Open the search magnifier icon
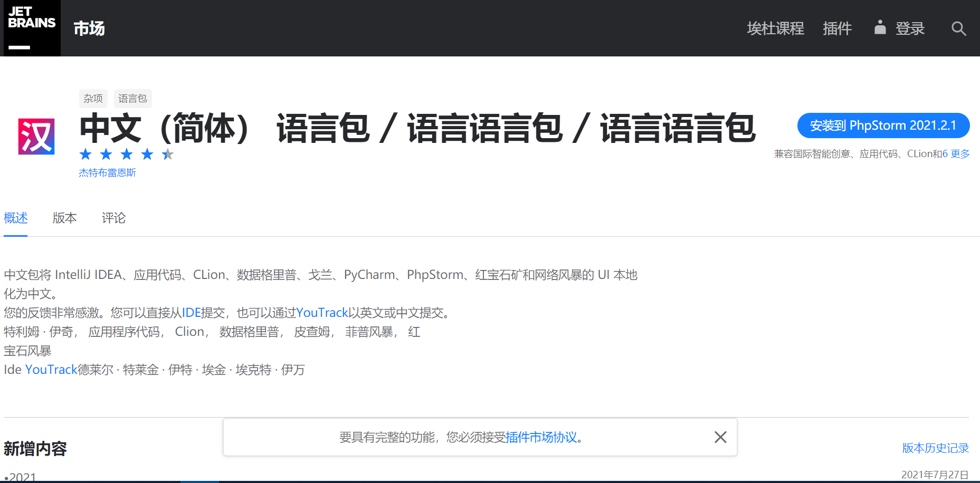Image resolution: width=980 pixels, height=483 pixels. (959, 28)
